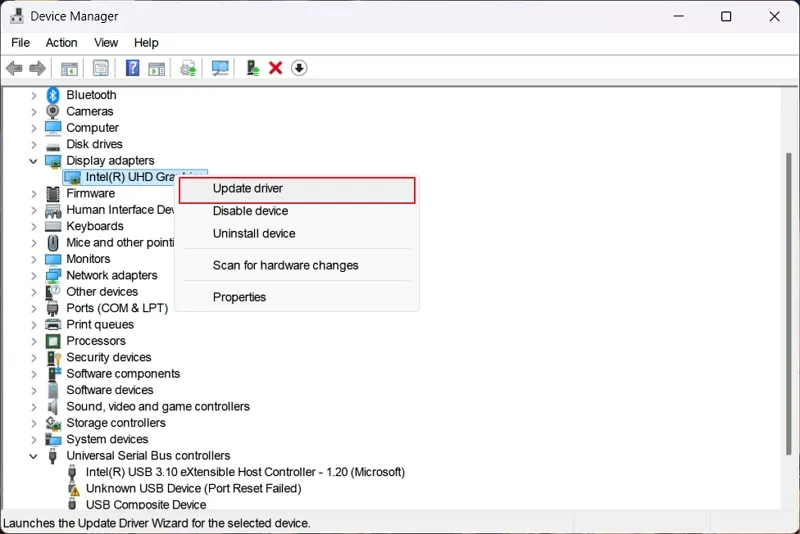800x534 pixels.
Task: Click the red X uninstall device icon
Action: click(x=276, y=68)
